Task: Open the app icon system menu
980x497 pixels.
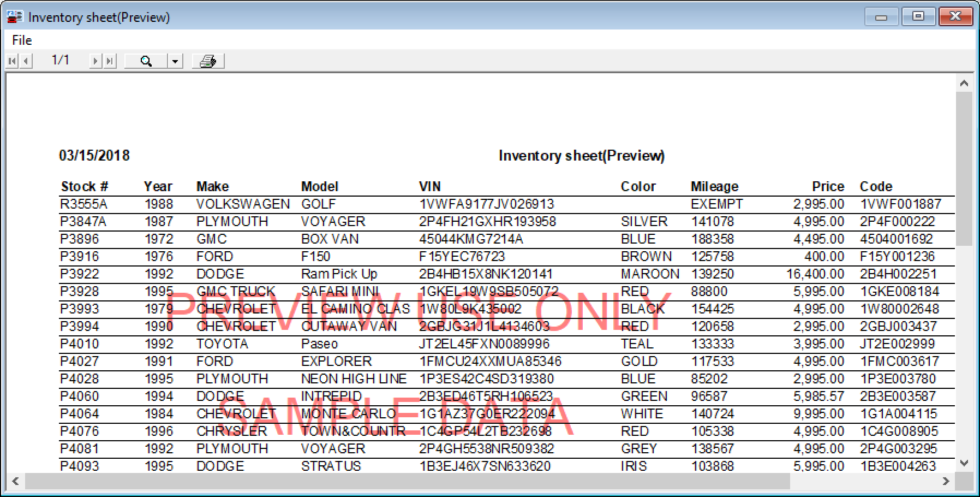Action: coord(14,17)
